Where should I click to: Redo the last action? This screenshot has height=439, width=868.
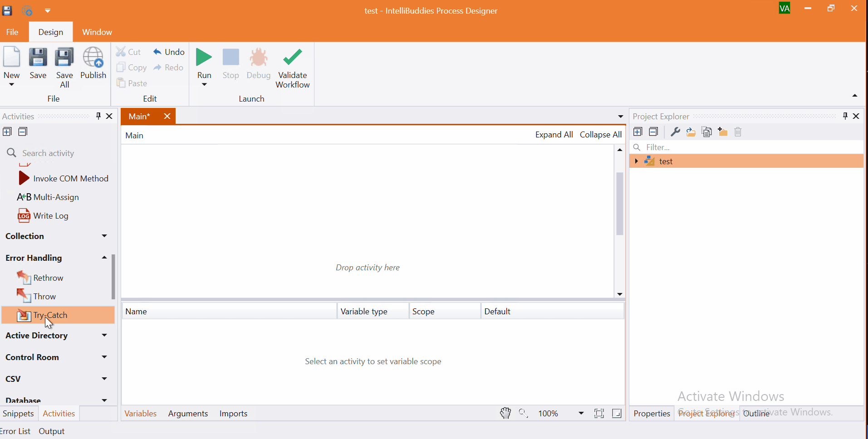168,68
